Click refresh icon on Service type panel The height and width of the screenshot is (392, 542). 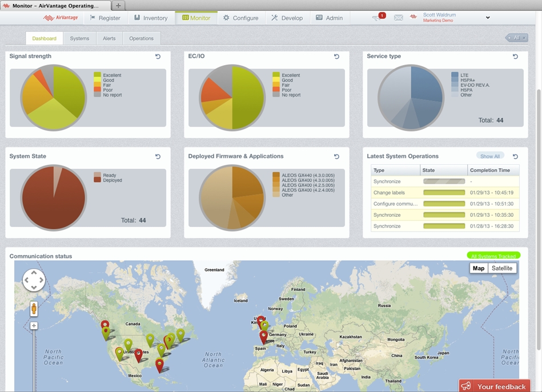point(515,56)
